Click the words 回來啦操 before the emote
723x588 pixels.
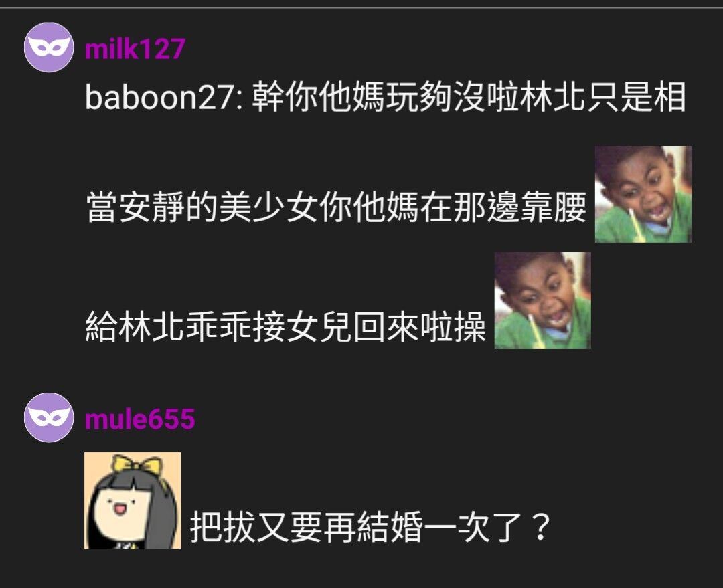point(420,326)
